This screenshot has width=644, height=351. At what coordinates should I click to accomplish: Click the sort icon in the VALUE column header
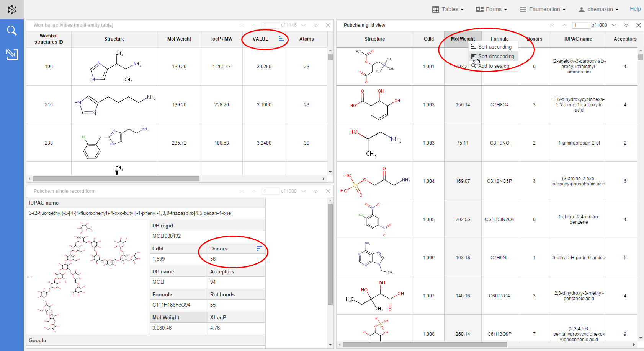281,39
